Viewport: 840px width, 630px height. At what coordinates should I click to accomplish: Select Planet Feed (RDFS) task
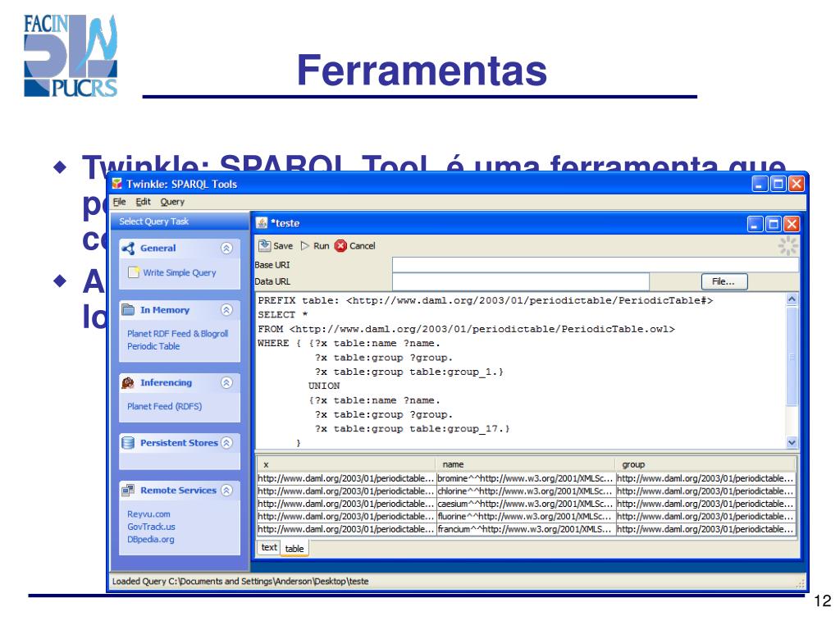pyautogui.click(x=164, y=406)
